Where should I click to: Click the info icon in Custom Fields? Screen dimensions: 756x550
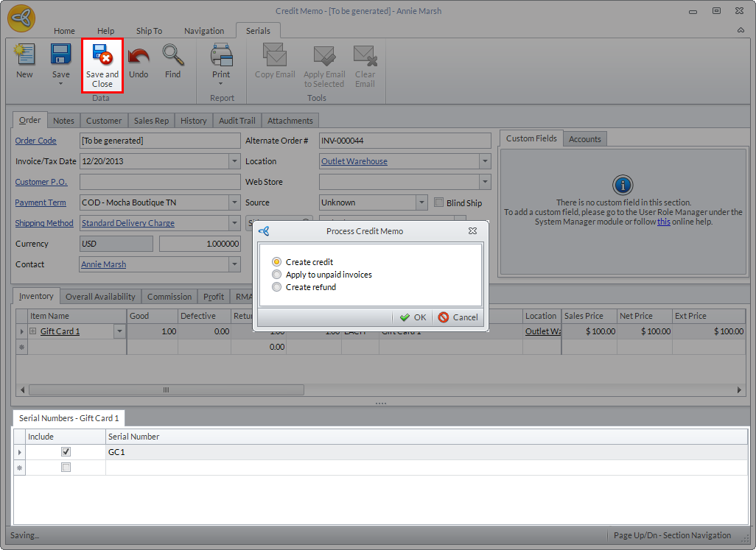tap(623, 185)
